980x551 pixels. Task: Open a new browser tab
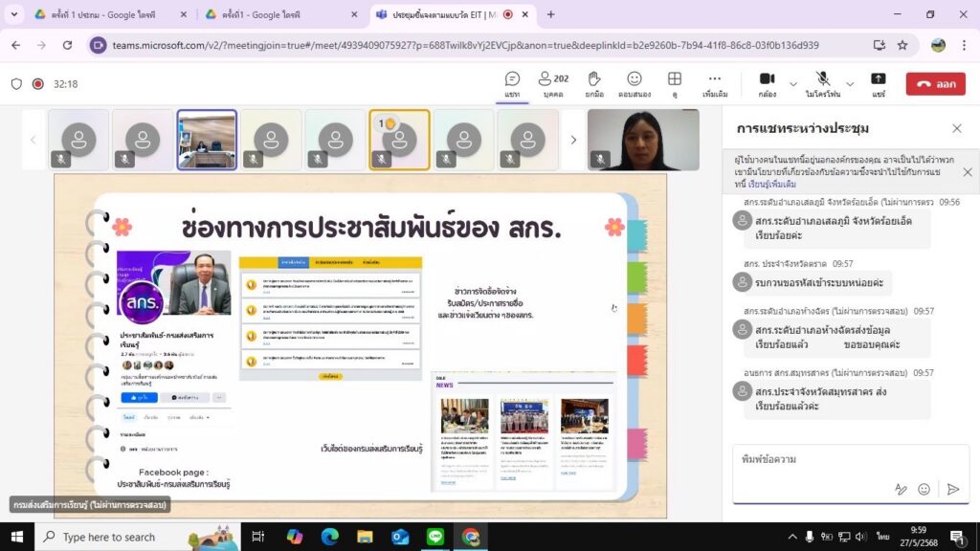pos(550,14)
